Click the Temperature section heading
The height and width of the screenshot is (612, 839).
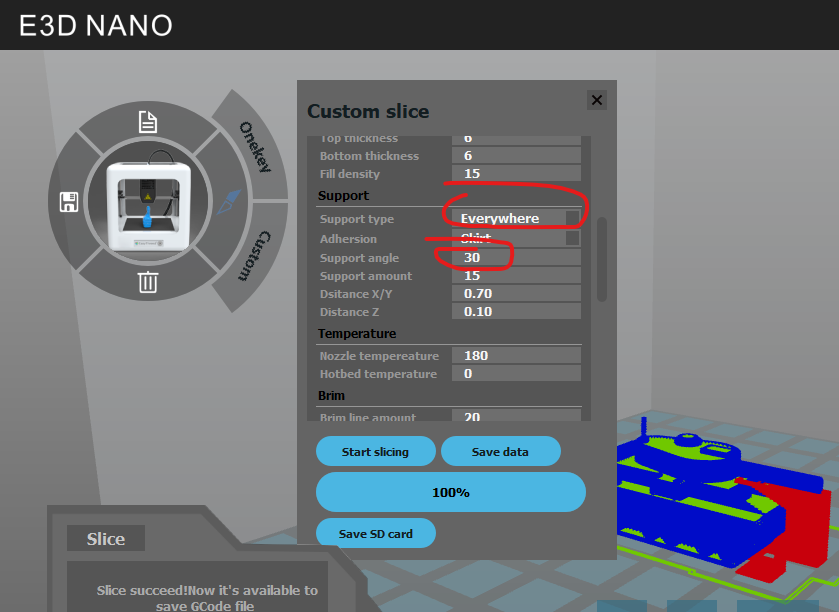[357, 334]
